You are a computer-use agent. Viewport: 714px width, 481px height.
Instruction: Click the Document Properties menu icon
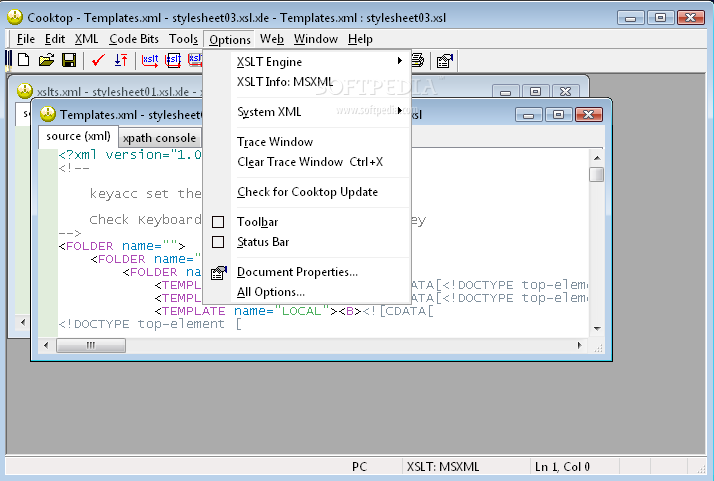(x=219, y=272)
